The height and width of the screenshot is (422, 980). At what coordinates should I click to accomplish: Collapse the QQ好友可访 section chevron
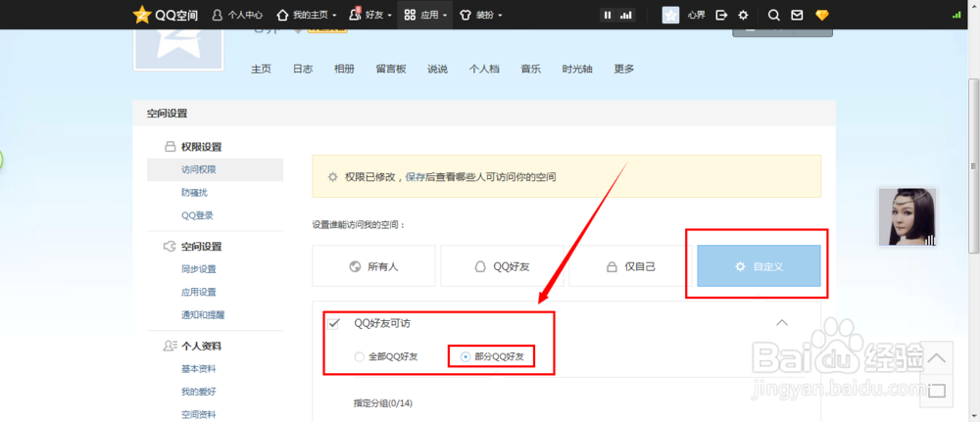(x=782, y=323)
